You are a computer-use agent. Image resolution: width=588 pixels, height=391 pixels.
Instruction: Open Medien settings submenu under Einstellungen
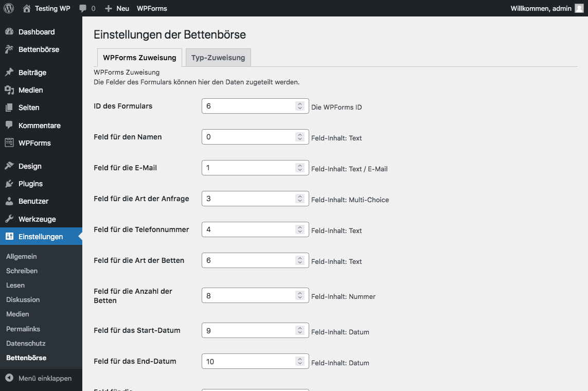click(17, 314)
